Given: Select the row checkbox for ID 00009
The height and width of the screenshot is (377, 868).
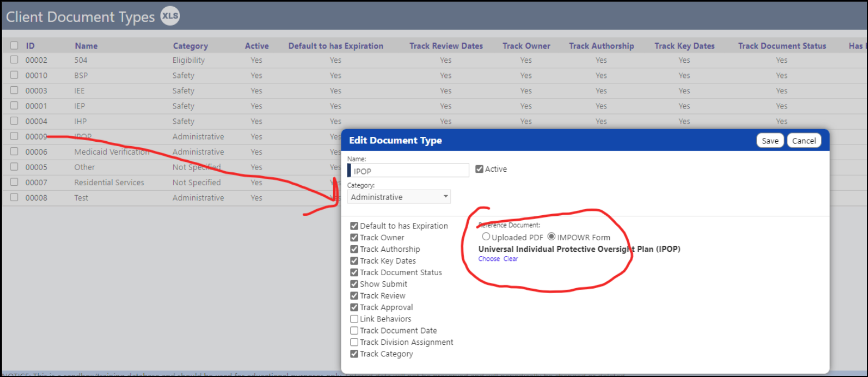Looking at the screenshot, I should click(14, 136).
